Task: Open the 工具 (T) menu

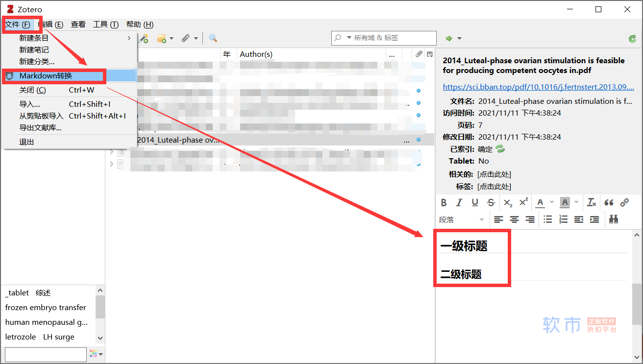Action: point(106,24)
